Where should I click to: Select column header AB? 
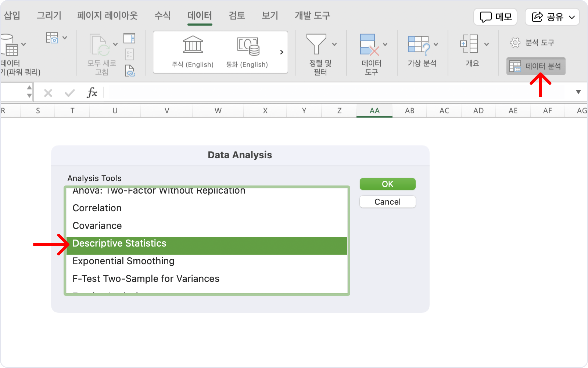coord(409,111)
